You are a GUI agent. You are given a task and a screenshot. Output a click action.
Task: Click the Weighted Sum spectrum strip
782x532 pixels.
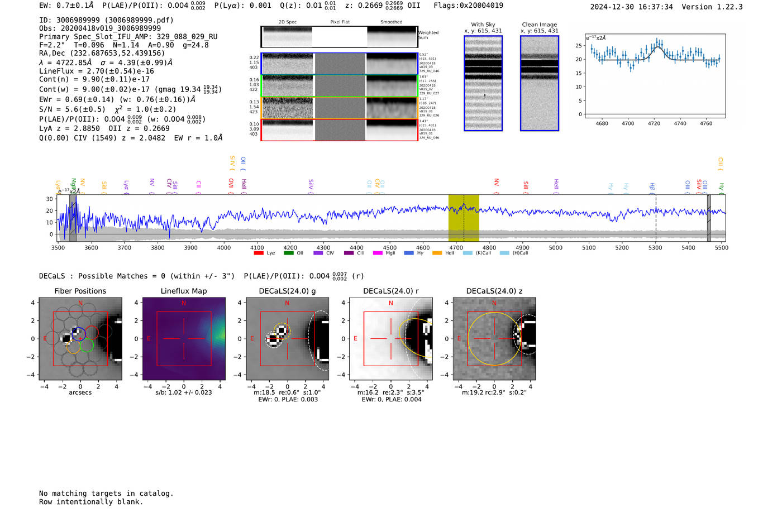click(x=339, y=37)
